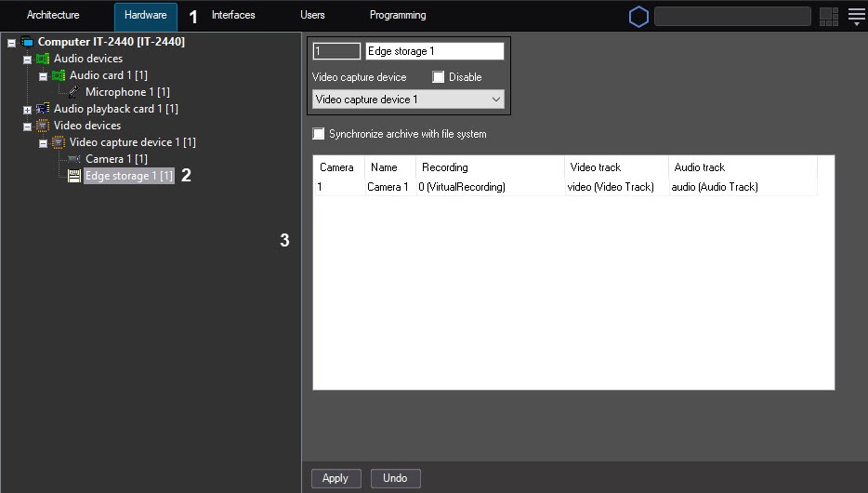The image size is (868, 493).
Task: Enable Synchronize archive with file system
Action: [x=319, y=134]
